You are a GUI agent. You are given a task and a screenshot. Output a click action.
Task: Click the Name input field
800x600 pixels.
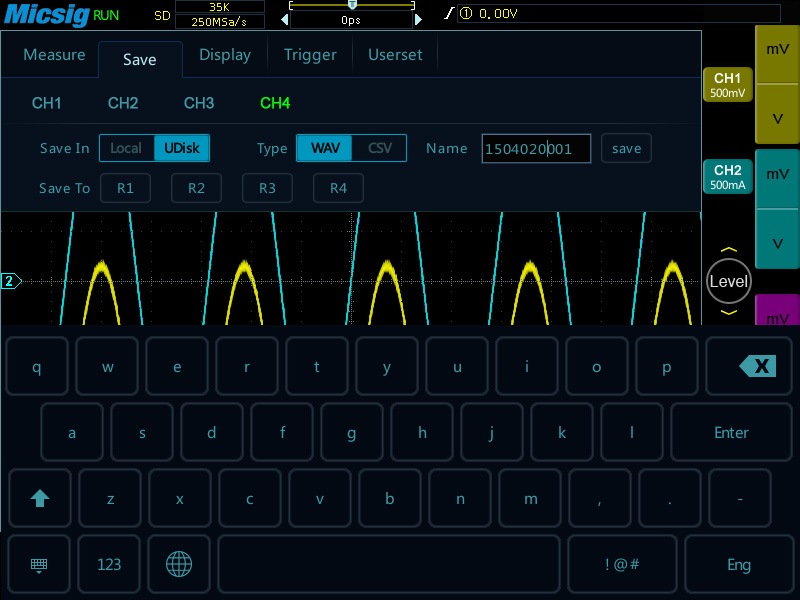(x=536, y=148)
